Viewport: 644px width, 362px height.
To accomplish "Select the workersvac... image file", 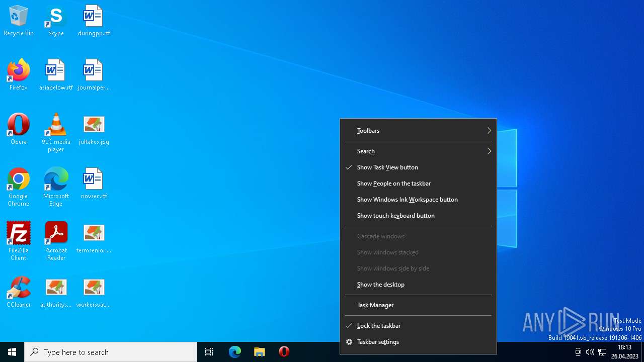I will click(x=94, y=292).
